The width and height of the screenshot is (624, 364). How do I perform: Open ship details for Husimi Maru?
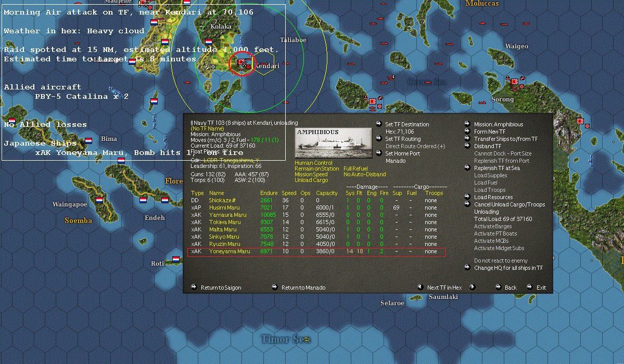click(224, 207)
